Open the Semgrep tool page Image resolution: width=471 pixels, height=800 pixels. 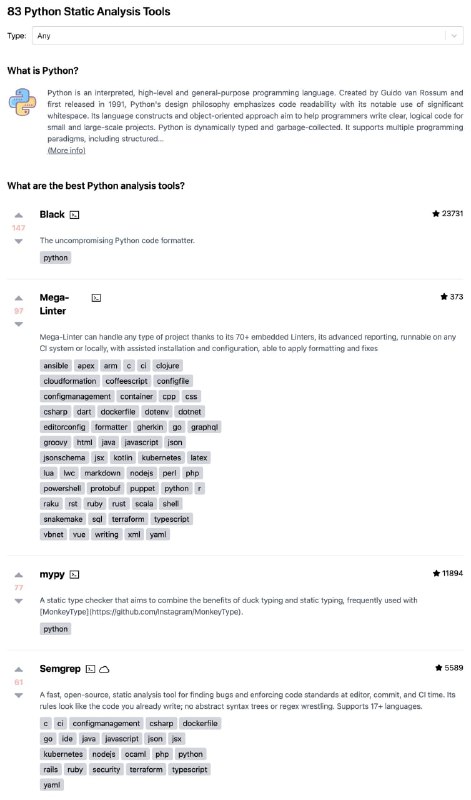(x=60, y=668)
